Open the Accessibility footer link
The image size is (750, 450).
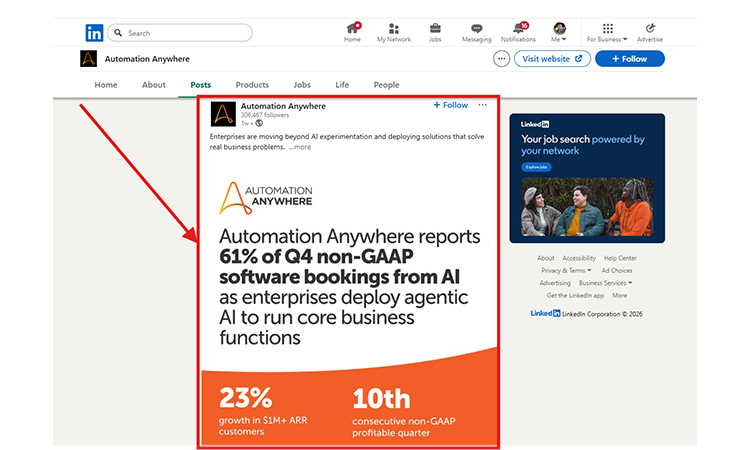(x=579, y=258)
